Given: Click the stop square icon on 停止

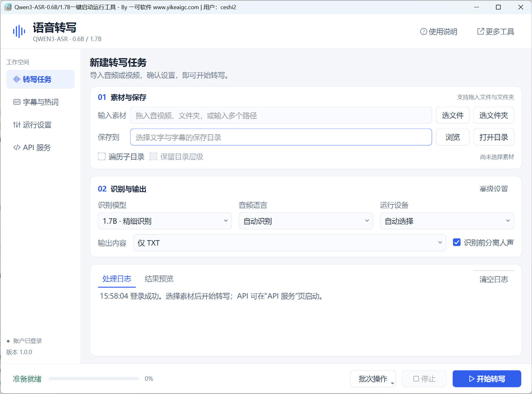Looking at the screenshot, I should tap(416, 379).
